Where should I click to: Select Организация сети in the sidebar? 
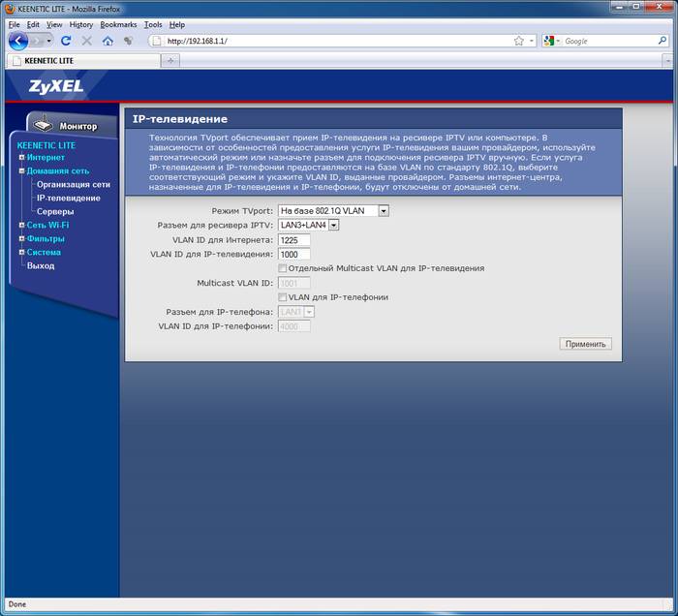click(x=75, y=184)
